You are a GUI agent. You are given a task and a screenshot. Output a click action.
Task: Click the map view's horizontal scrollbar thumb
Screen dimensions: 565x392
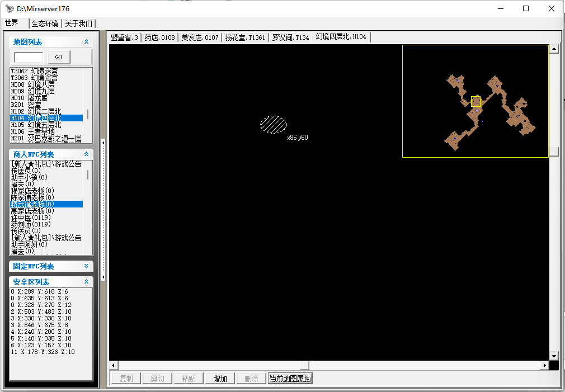coord(304,365)
